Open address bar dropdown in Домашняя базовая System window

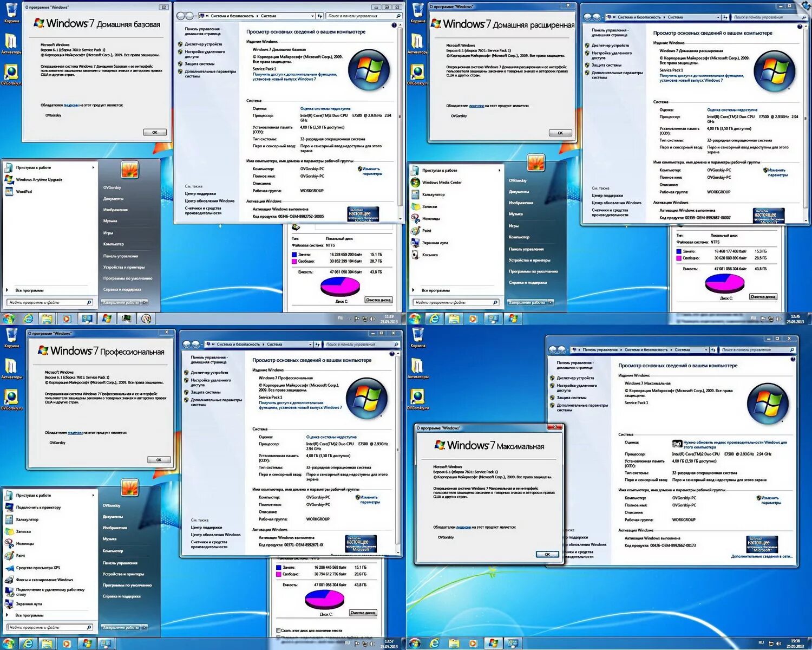tap(312, 16)
